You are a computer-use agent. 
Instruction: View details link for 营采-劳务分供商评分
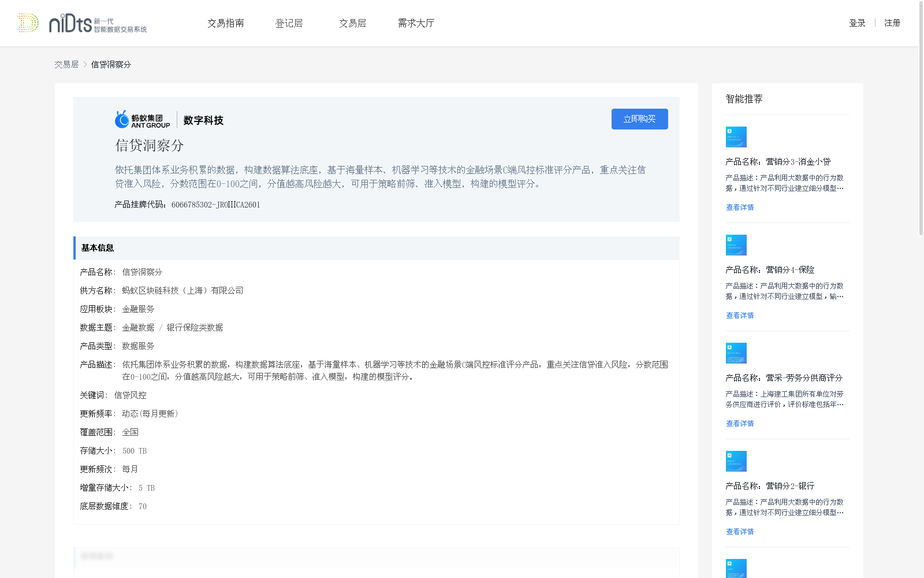coord(740,424)
